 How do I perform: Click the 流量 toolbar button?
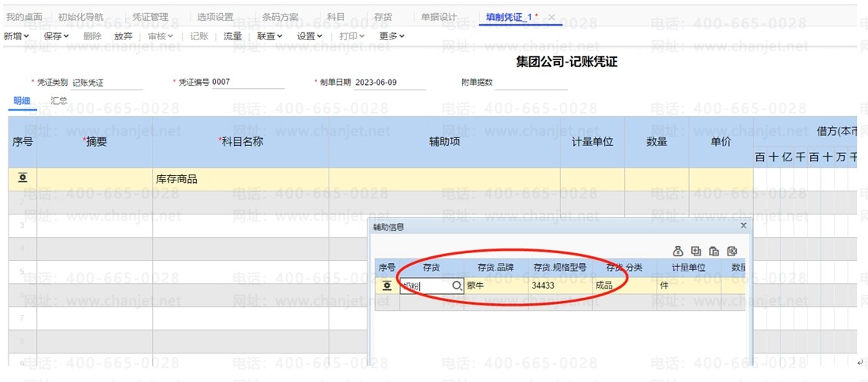point(232,36)
